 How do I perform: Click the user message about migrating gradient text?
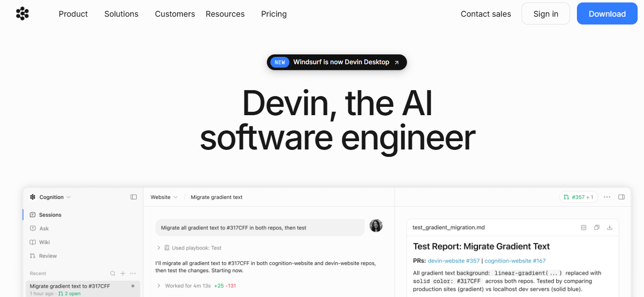260,227
